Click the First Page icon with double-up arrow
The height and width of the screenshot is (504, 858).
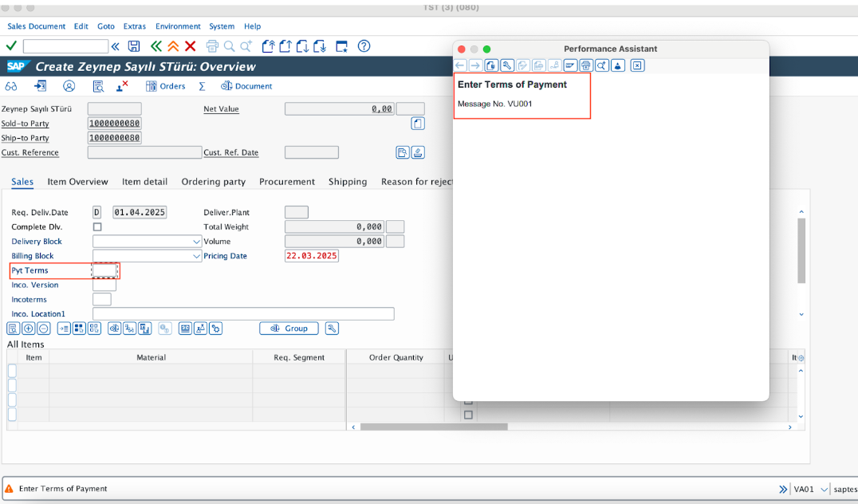pyautogui.click(x=268, y=46)
